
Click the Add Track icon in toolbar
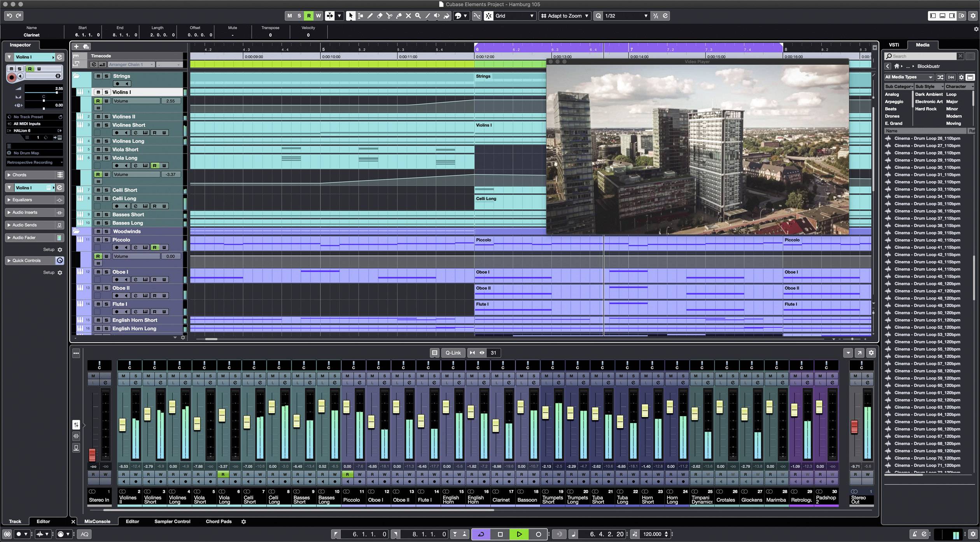point(77,46)
